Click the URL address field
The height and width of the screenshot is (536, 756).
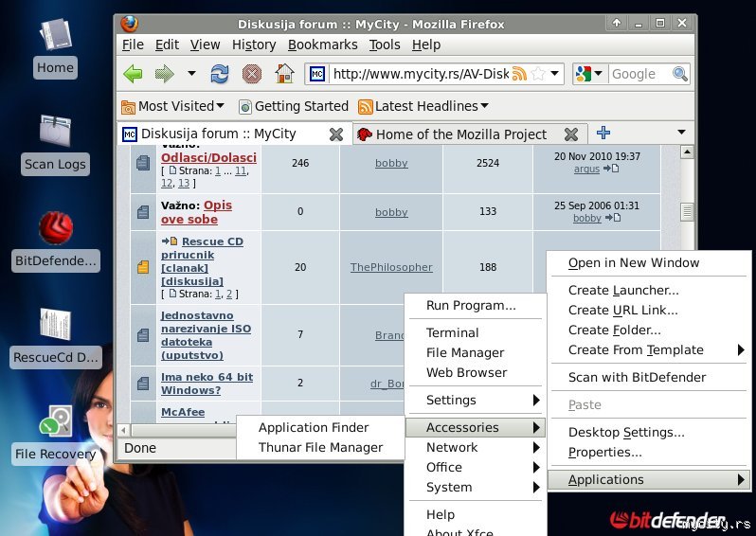421,74
